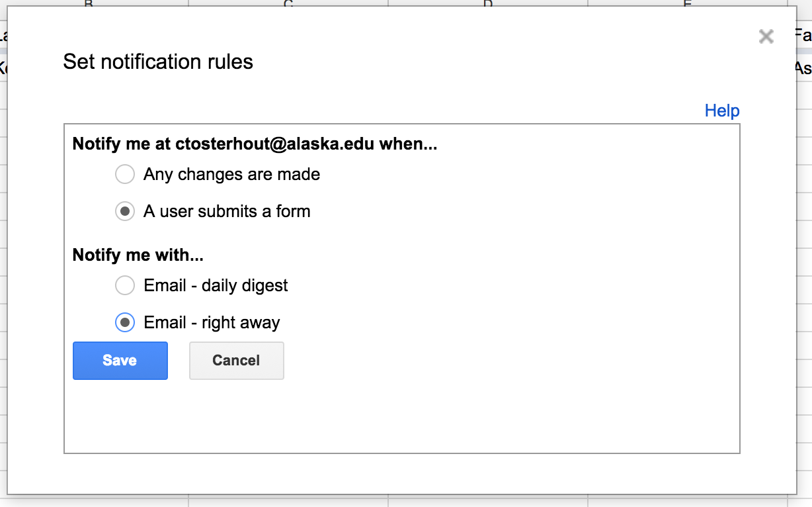Click the 'Email - daily digest' label text
Screen dimensions: 812x507
click(x=216, y=285)
